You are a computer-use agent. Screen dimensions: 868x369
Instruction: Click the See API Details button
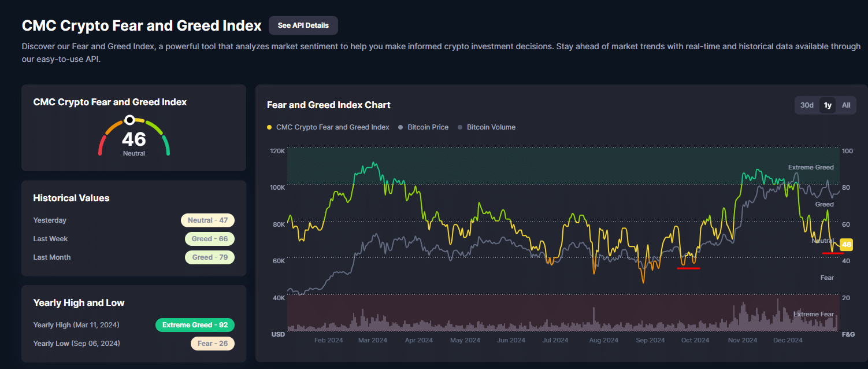click(x=303, y=25)
